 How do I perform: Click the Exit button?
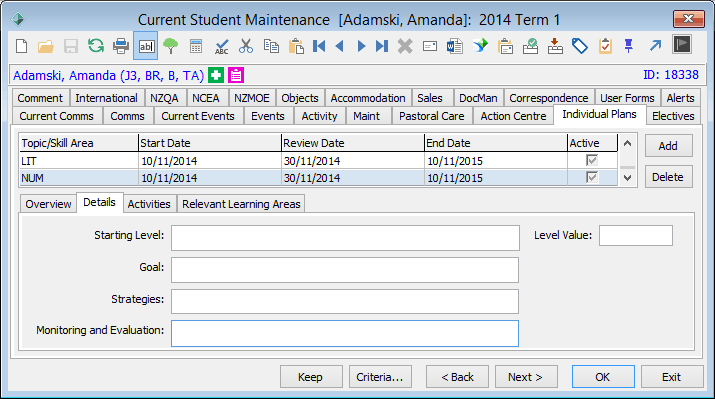[672, 377]
